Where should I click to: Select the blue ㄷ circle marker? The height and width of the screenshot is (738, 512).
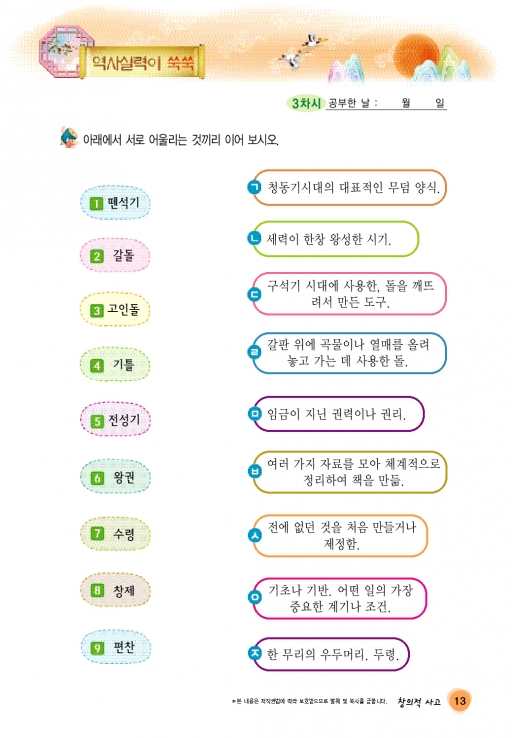(254, 295)
